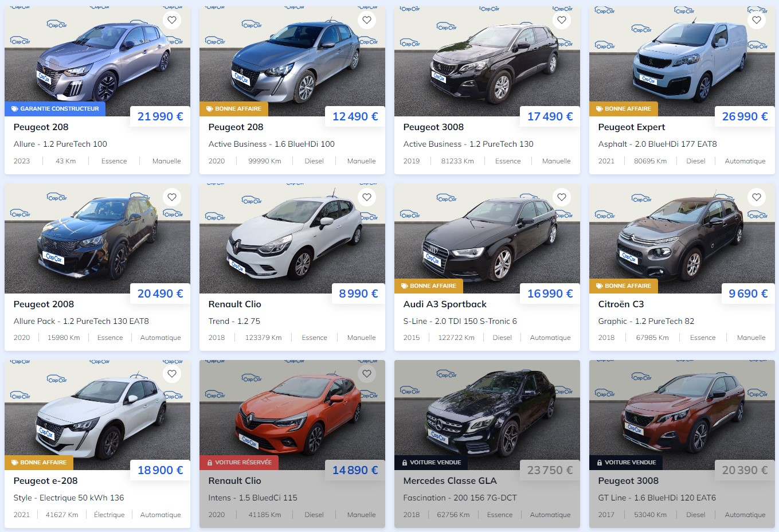Open the Peugeot e-208 title link
This screenshot has height=532, width=779.
45,481
